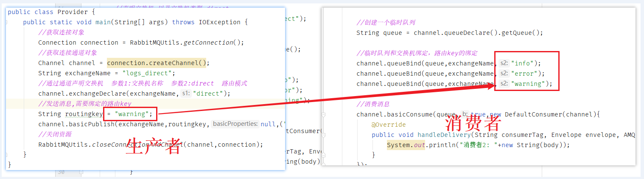Click highlighted "System.out" in println statement

[x=406, y=145]
